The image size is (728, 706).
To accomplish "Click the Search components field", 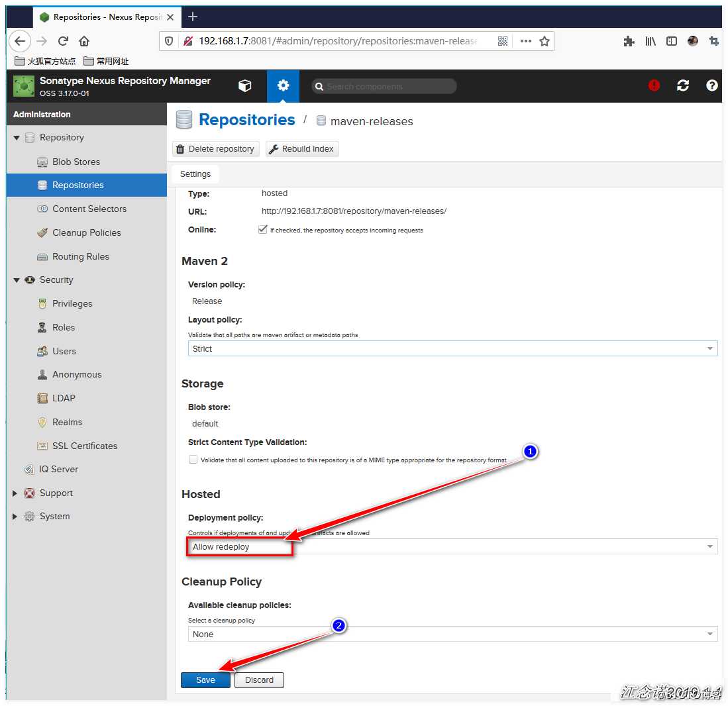I will pos(384,86).
